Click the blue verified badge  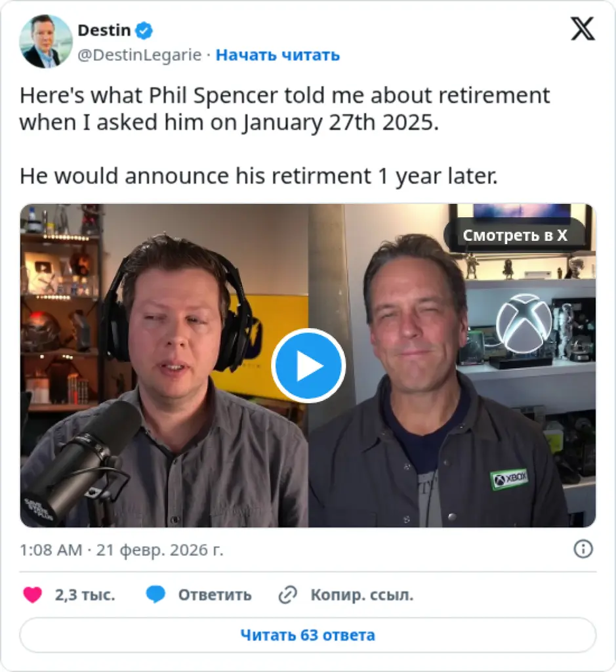144,30
